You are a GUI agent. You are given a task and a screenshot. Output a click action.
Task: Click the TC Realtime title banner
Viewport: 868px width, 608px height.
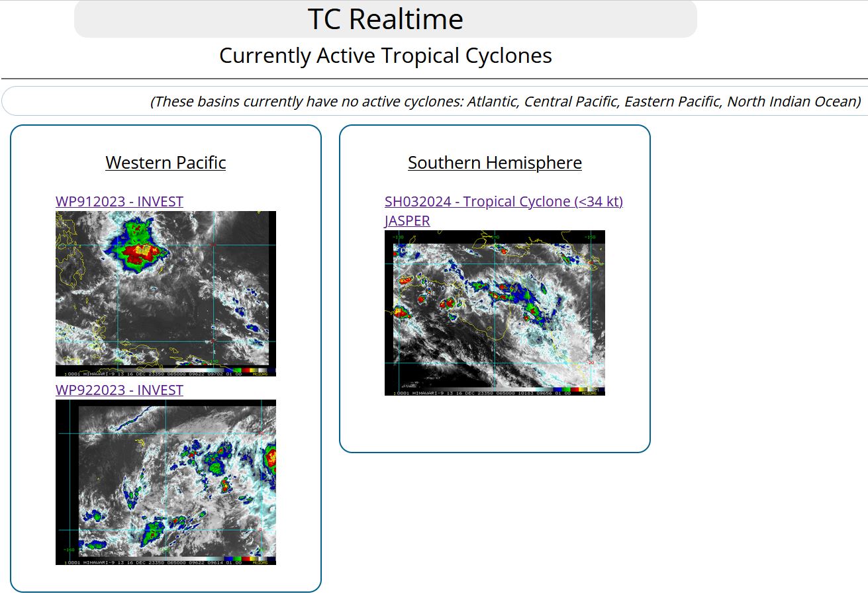click(x=385, y=19)
